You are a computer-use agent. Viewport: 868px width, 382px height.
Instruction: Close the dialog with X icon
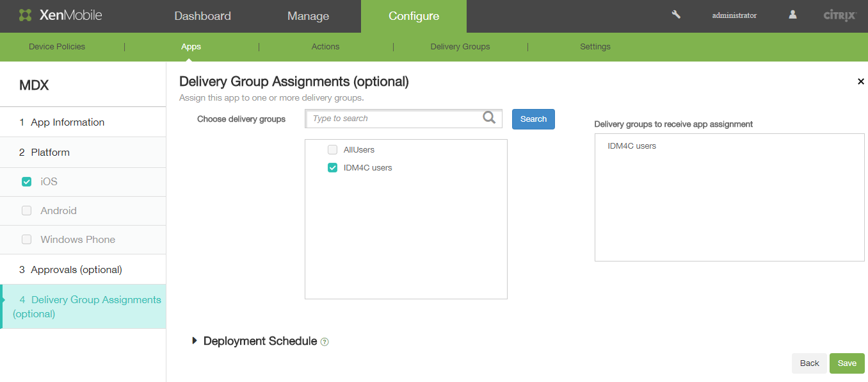(860, 81)
